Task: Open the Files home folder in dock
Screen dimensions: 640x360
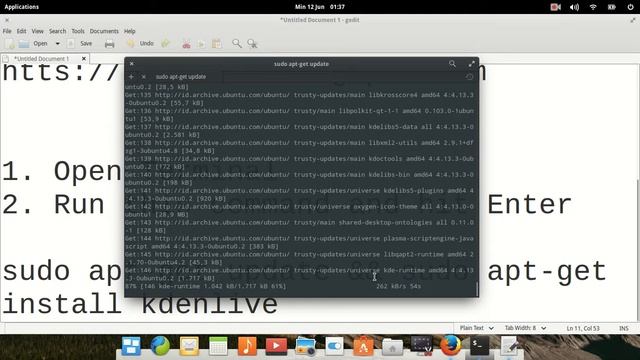Action: pyautogui.click(x=392, y=347)
